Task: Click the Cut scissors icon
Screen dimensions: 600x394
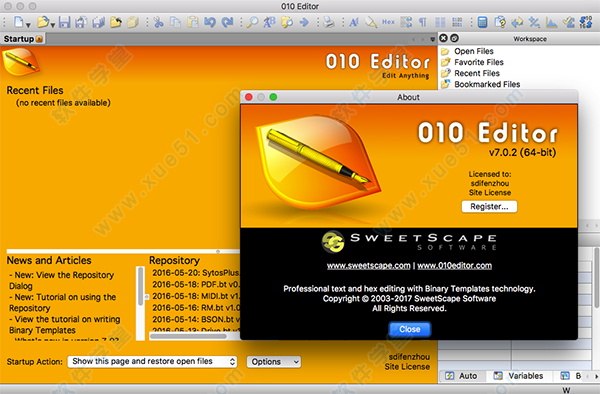Action: pos(158,22)
